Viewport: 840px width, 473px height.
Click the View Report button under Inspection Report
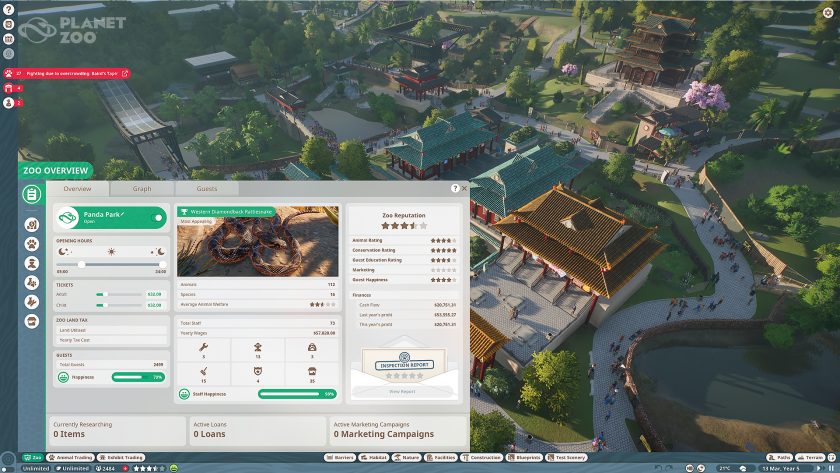[x=402, y=392]
